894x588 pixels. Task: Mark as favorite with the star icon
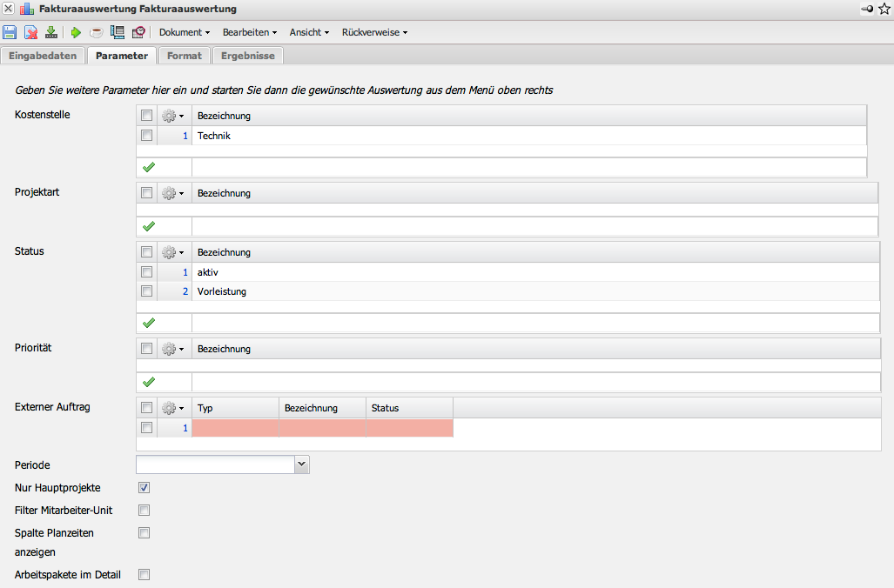click(884, 9)
